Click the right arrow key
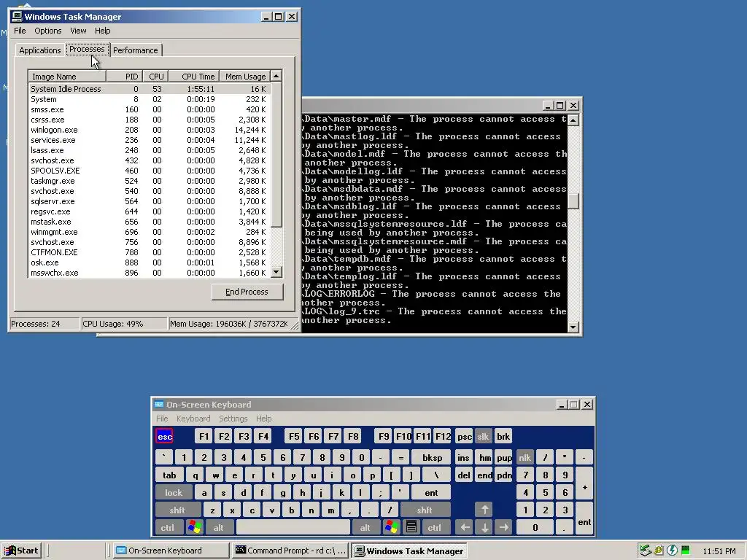Image resolution: width=747 pixels, height=560 pixels. point(504,527)
